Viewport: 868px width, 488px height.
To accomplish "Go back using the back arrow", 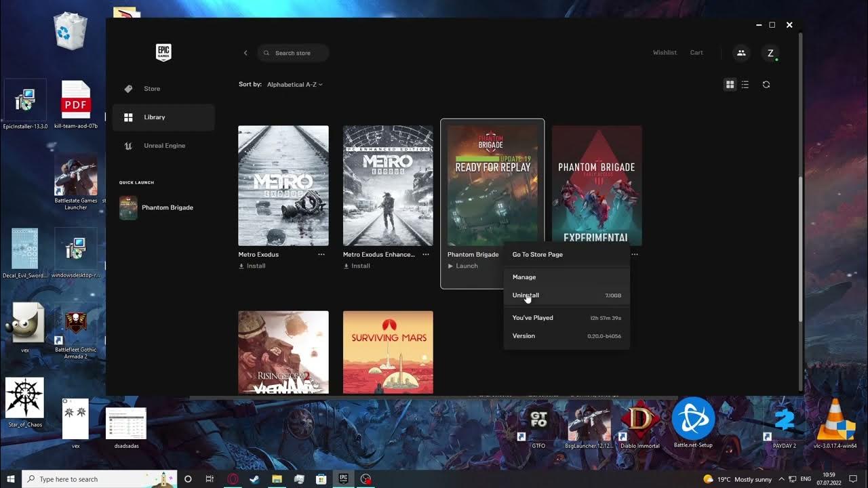I will [x=245, y=53].
